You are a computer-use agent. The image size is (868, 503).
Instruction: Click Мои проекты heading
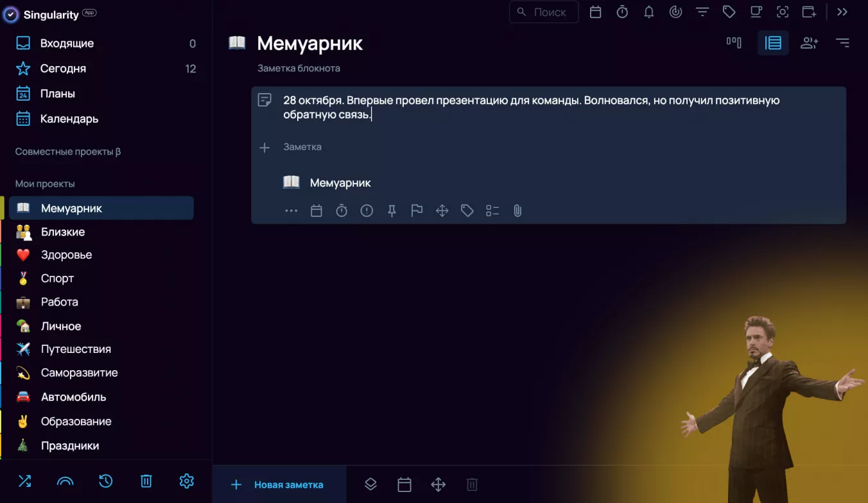click(45, 183)
